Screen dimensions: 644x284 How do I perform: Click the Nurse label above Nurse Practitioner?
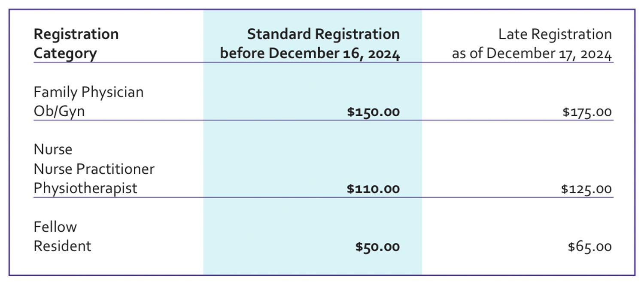(53, 150)
